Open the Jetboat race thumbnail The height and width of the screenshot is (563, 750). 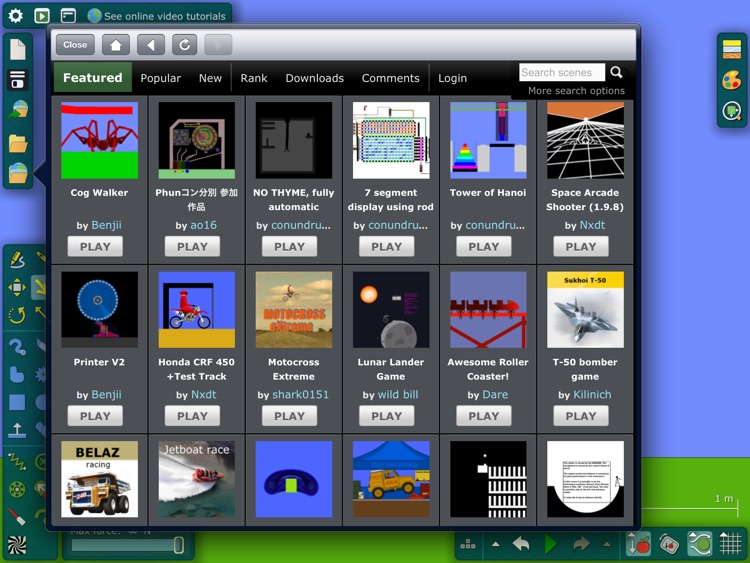(x=197, y=479)
